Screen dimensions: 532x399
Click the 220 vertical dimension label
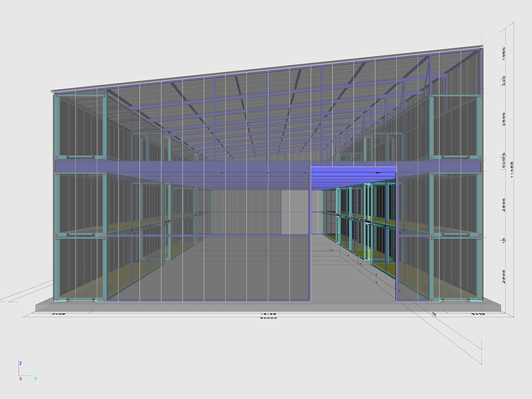point(504,80)
